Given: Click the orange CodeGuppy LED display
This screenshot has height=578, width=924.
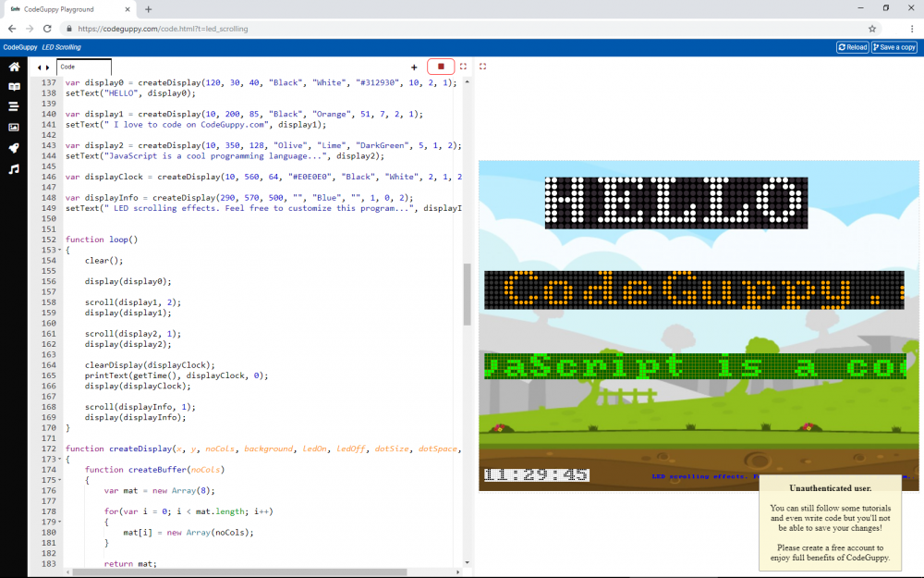Looking at the screenshot, I should [694, 289].
